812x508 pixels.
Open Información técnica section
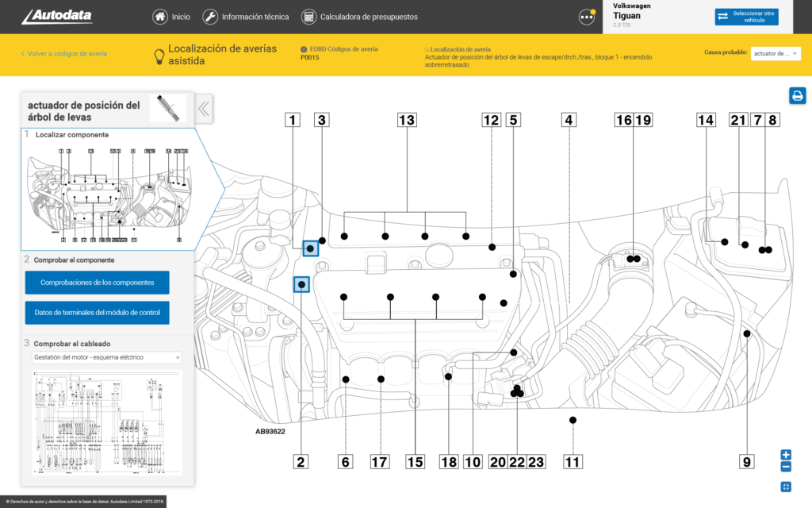click(243, 17)
